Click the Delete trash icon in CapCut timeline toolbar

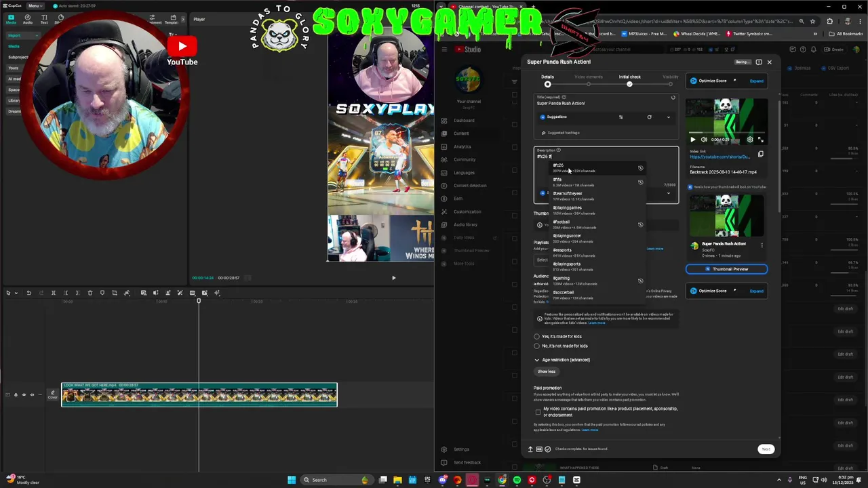(x=90, y=293)
